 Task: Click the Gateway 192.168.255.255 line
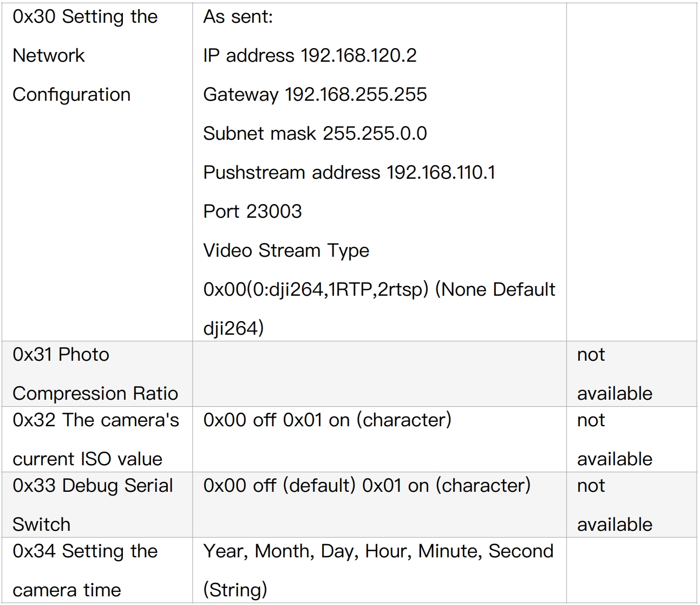(x=315, y=94)
